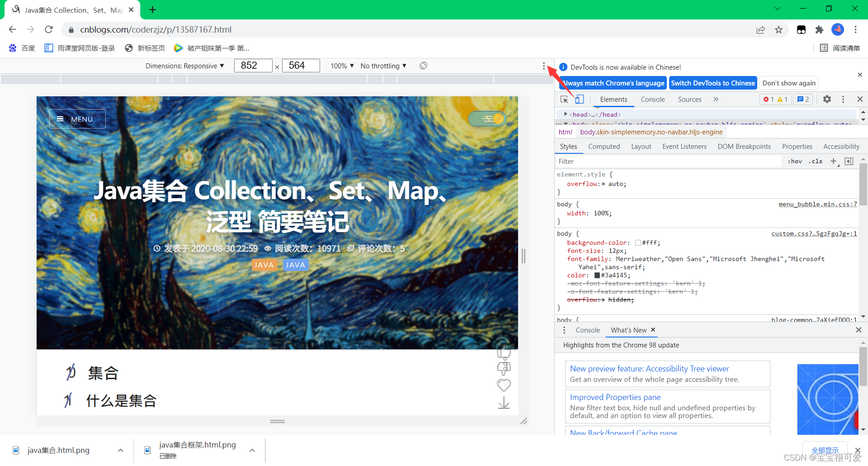
Task: Toggle the day/night mode switch on the page
Action: (x=487, y=119)
